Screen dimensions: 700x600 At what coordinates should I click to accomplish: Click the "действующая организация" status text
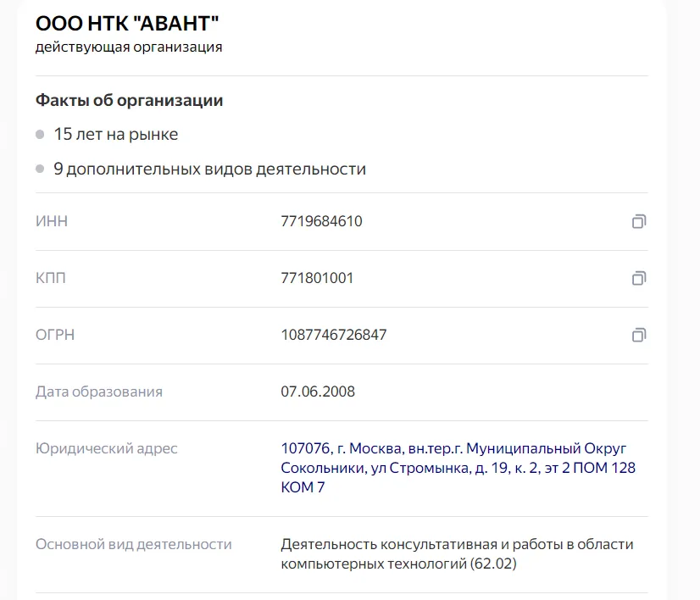[129, 47]
